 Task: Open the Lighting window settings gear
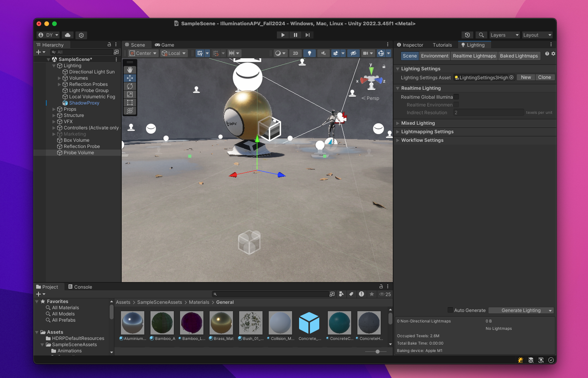[553, 54]
